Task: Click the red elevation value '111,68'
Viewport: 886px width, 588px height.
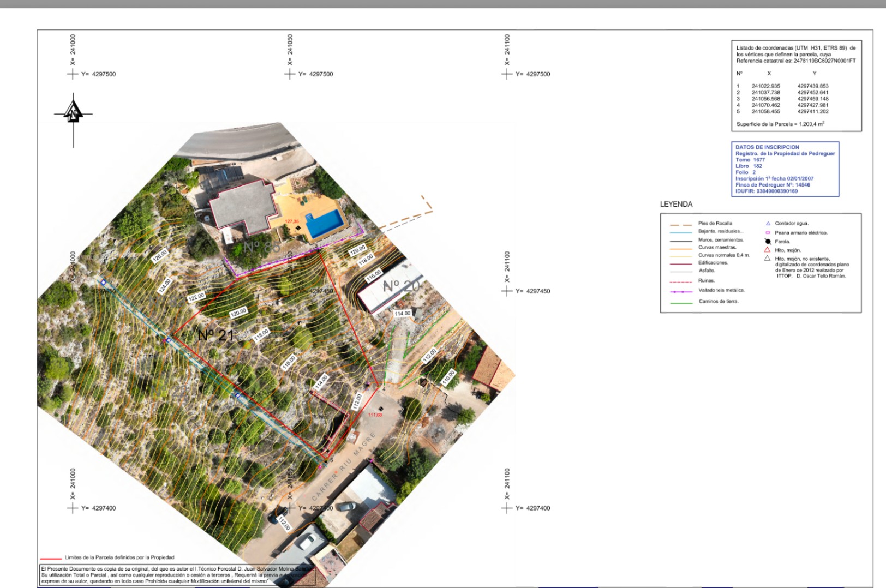Action: click(x=375, y=415)
